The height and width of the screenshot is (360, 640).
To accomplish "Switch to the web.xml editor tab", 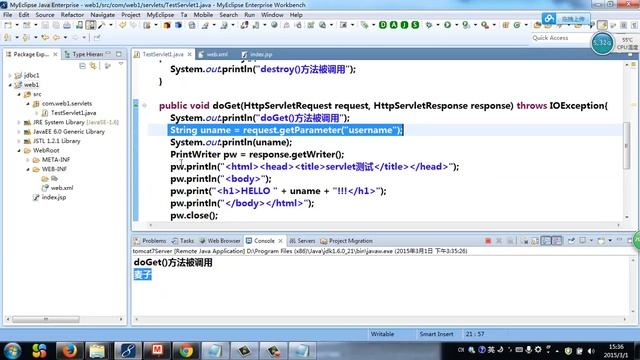I will point(213,54).
